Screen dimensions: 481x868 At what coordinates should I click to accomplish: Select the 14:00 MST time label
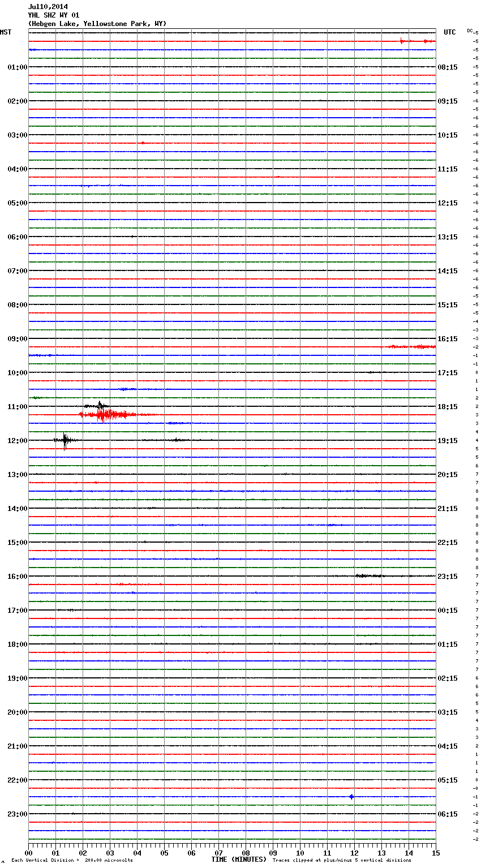[18, 509]
